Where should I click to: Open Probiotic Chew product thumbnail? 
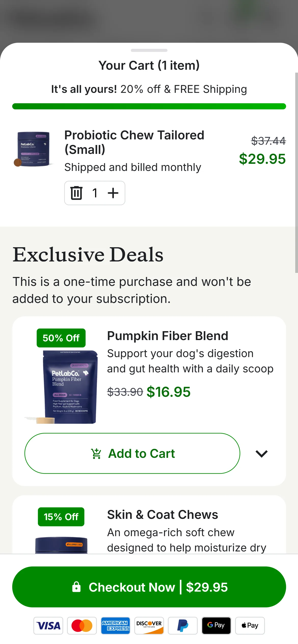[33, 149]
